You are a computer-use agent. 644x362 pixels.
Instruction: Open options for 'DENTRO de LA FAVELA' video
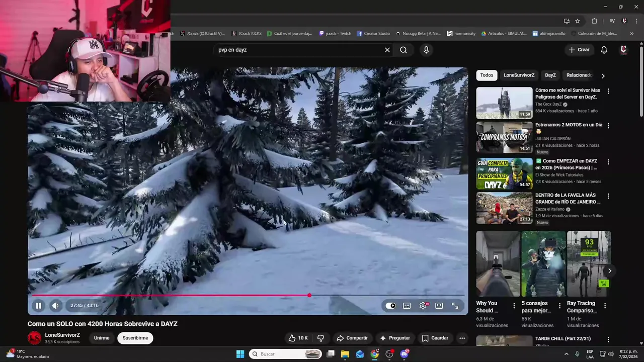click(x=608, y=196)
